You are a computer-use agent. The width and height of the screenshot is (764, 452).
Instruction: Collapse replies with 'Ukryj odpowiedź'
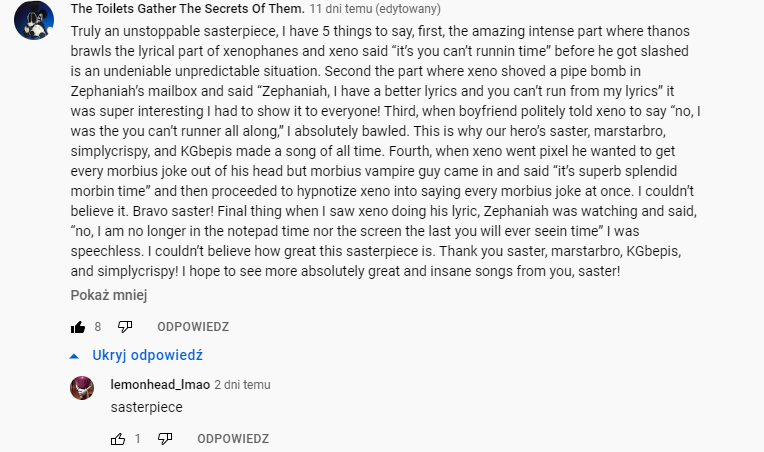[148, 355]
